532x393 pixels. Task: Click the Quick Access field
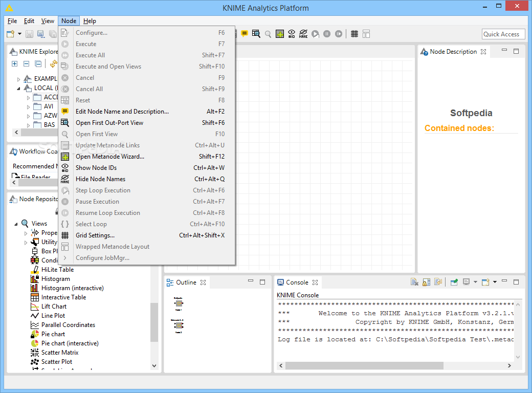(x=503, y=34)
